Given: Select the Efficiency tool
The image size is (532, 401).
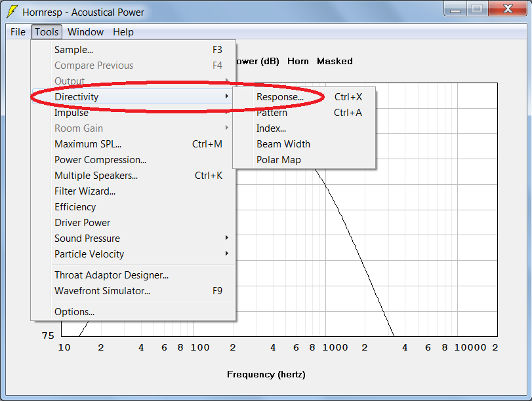Looking at the screenshot, I should click(134, 207).
